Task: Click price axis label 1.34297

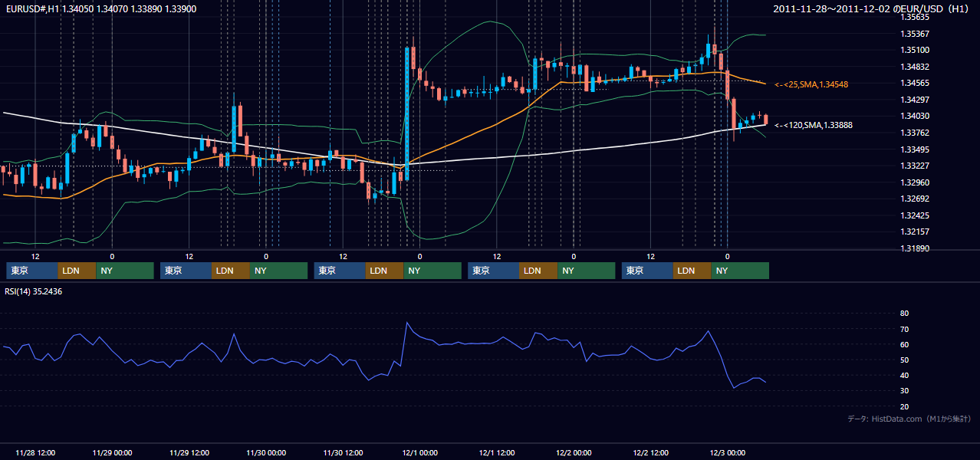Action: [914, 100]
